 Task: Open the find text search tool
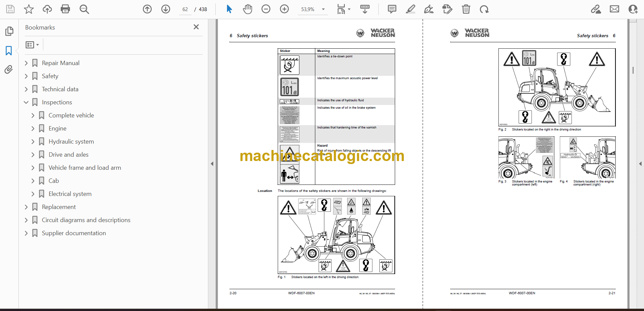84,9
